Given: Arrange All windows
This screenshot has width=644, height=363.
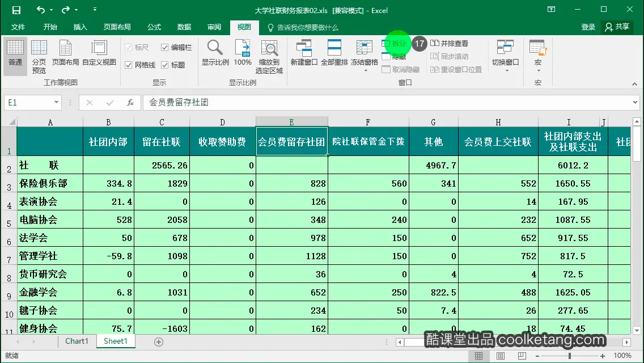Looking at the screenshot, I should point(334,53).
